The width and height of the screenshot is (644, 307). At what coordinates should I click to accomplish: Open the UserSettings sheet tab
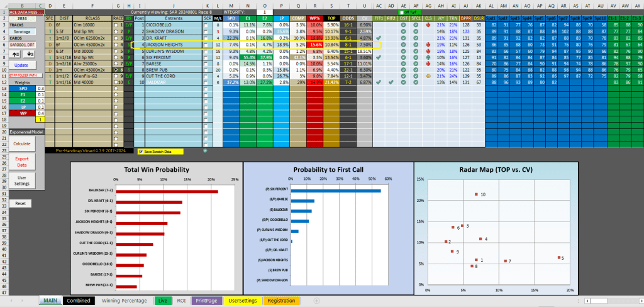tap(243, 301)
